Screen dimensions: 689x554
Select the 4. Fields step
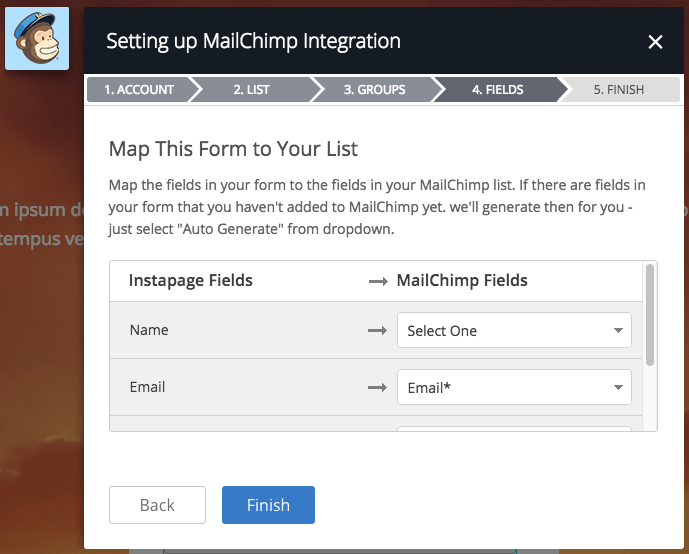tap(497, 90)
